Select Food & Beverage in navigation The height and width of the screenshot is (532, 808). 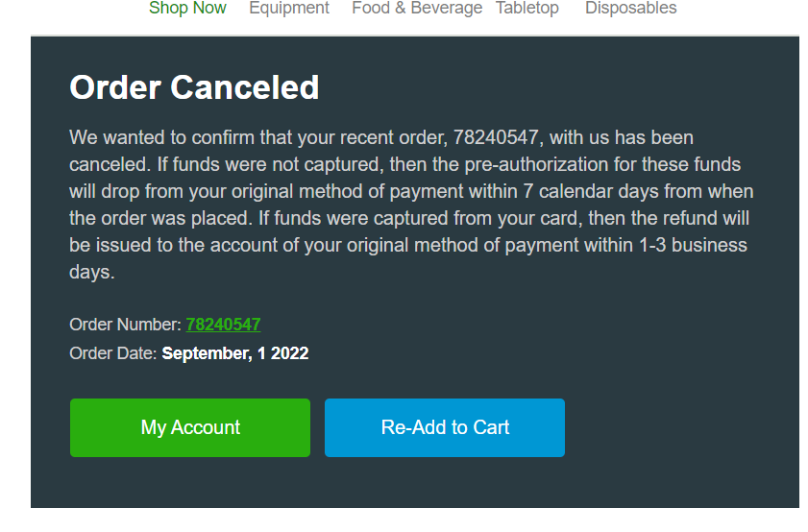click(417, 9)
